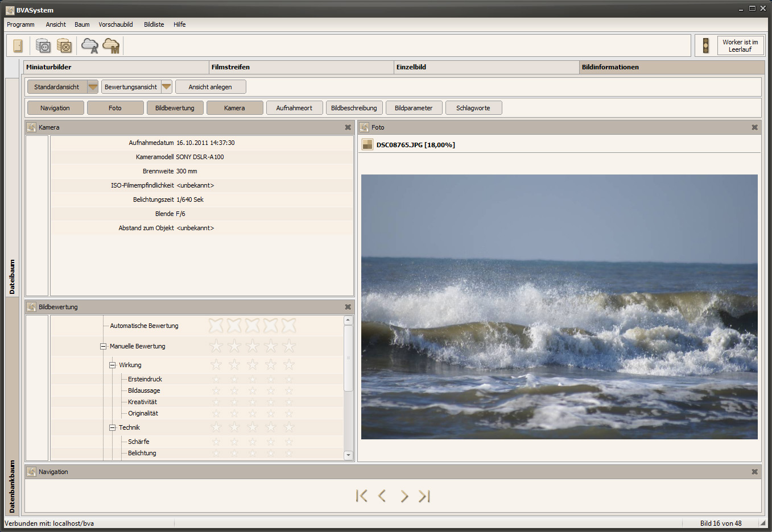Viewport: 772px width, 532px height.
Task: Go to the next image arrow
Action: tap(404, 496)
